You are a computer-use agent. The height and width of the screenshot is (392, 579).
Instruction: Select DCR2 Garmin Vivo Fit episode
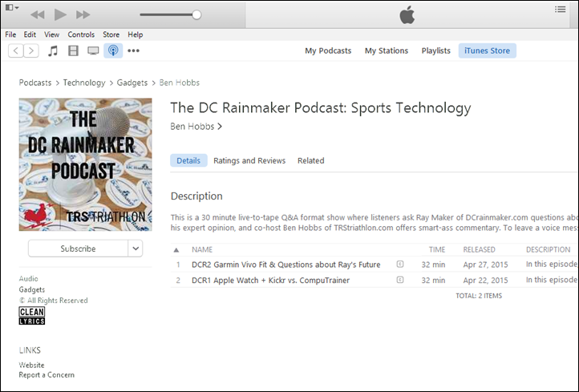click(x=285, y=265)
